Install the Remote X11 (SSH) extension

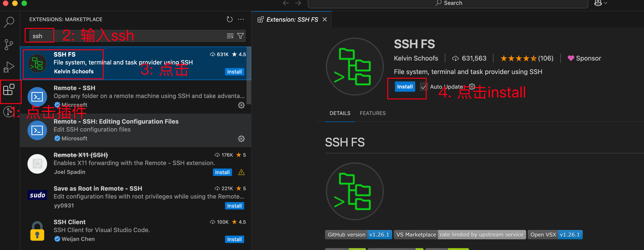click(x=222, y=172)
